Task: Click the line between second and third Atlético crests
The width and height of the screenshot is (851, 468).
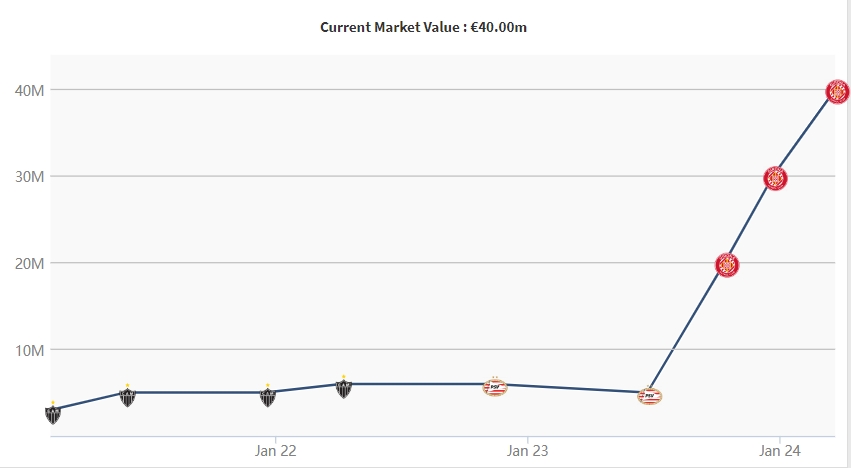Action: [198, 392]
